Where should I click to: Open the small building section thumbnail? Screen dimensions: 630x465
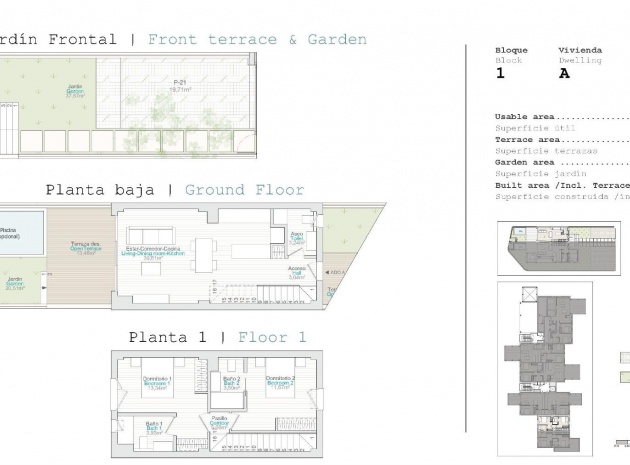tap(553, 246)
